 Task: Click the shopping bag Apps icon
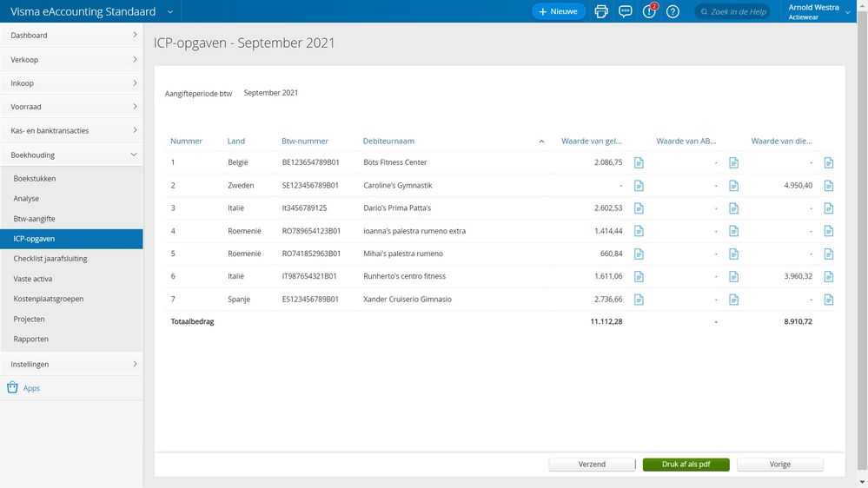click(12, 388)
